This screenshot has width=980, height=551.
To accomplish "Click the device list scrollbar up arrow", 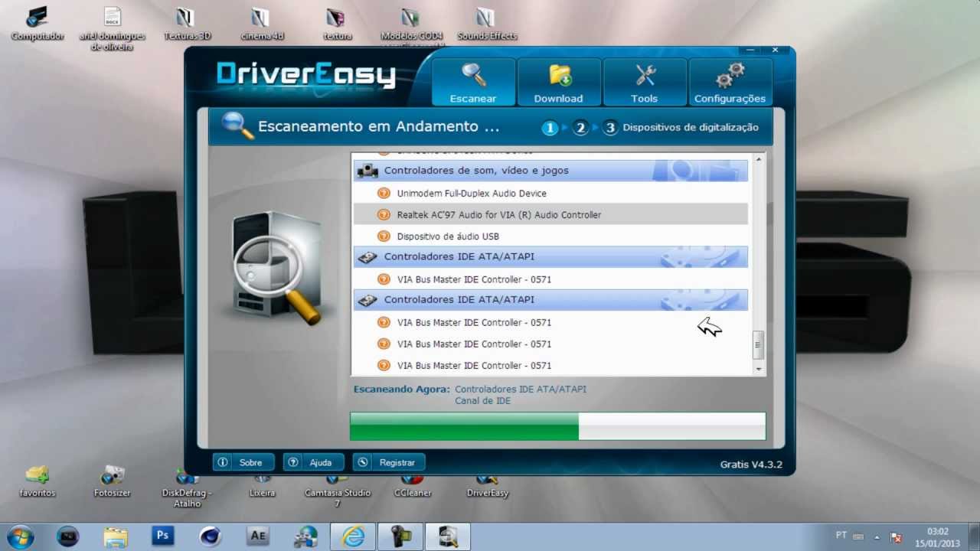I will tap(759, 160).
